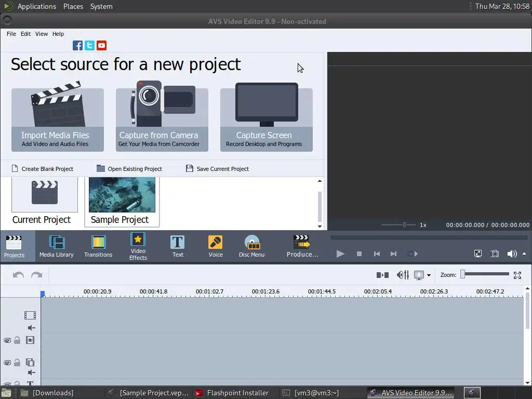Click the timeline Zoom slider
The width and height of the screenshot is (532, 399).
[x=486, y=274]
